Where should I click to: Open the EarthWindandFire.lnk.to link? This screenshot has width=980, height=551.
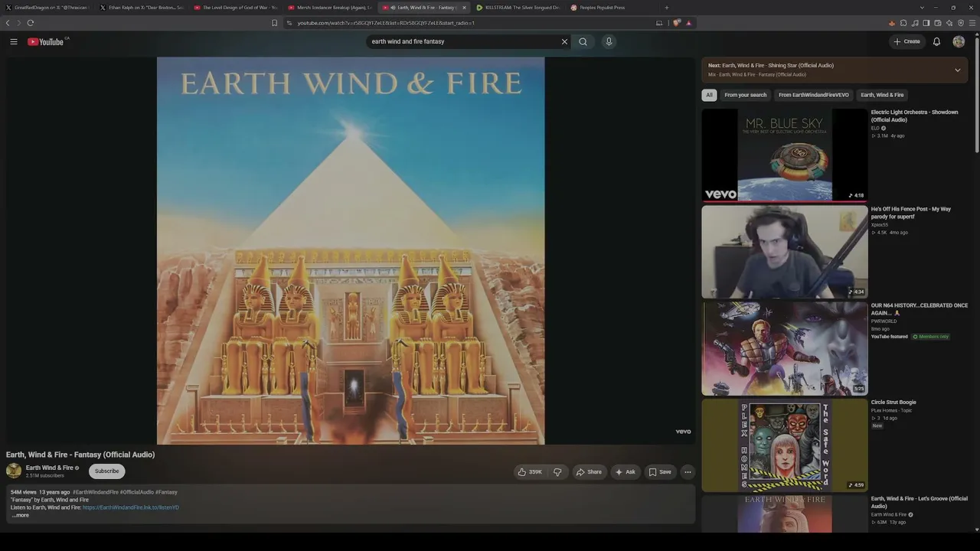[131, 507]
